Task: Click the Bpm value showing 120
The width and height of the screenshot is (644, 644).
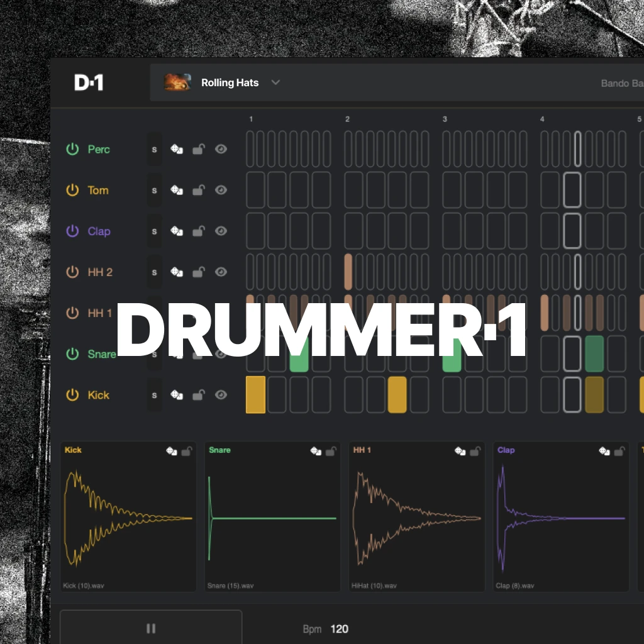Action: click(340, 628)
